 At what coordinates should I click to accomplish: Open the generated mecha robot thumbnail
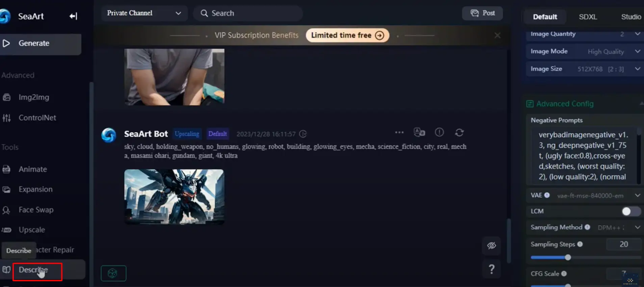(174, 197)
